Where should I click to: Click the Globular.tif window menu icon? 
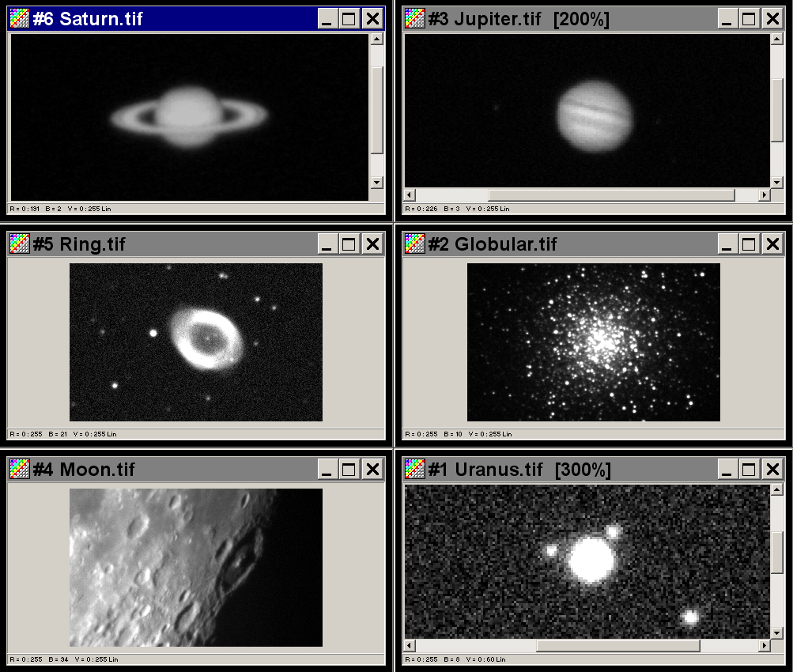point(415,244)
